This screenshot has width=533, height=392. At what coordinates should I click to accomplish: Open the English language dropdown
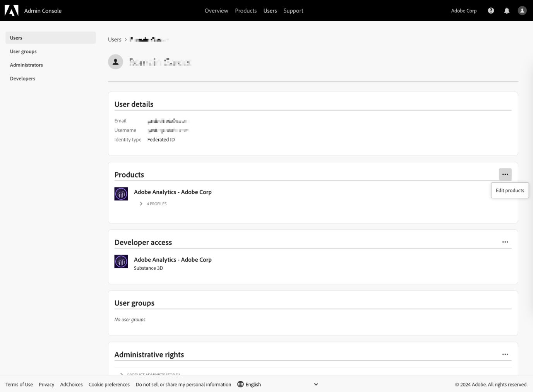click(x=278, y=384)
